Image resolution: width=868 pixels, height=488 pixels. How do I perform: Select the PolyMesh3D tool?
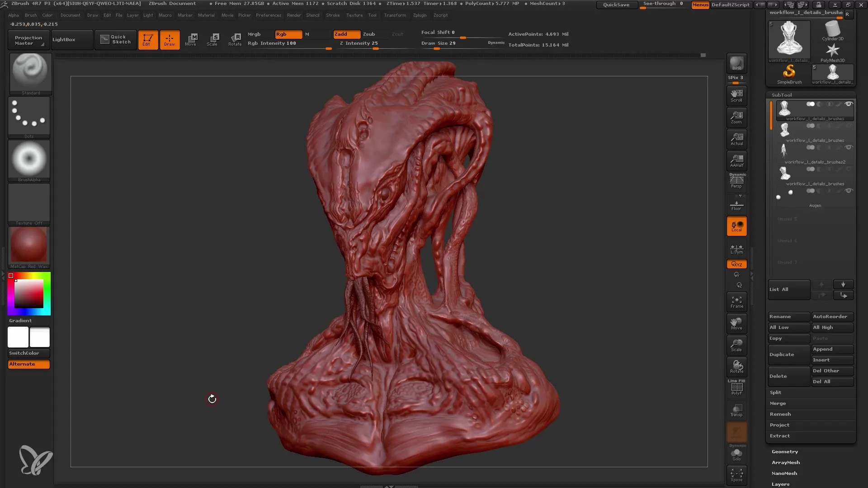click(x=832, y=53)
